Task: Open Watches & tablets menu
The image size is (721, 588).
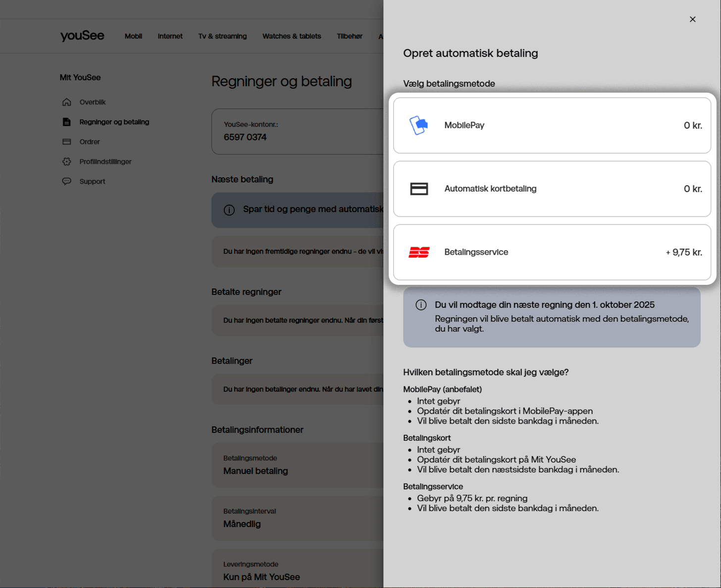Action: coord(292,36)
